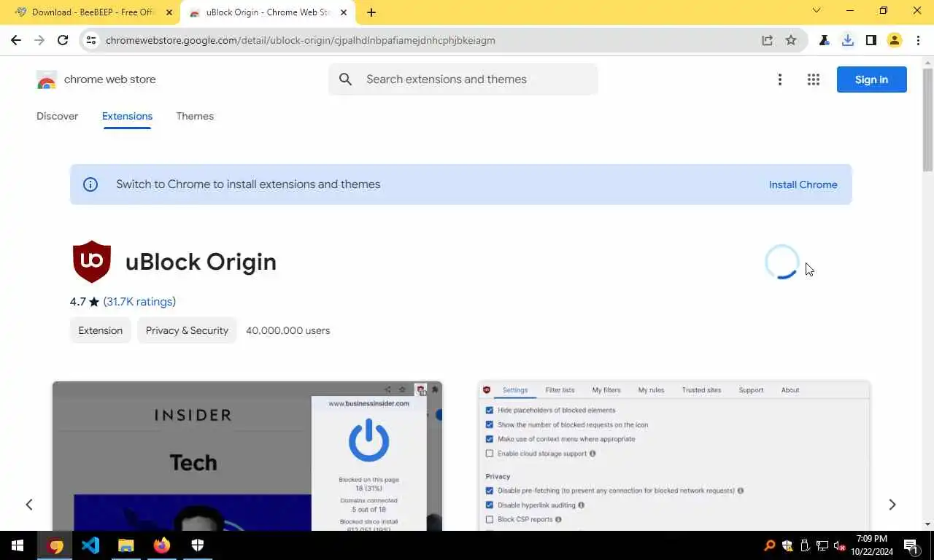Open the Windows Start menu
934x560 pixels.
tap(18, 545)
